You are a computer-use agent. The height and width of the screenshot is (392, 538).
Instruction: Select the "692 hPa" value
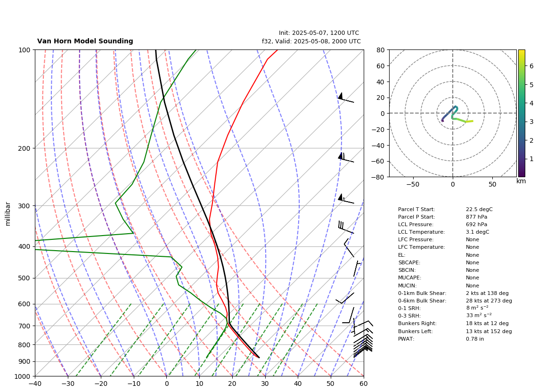(x=477, y=224)
